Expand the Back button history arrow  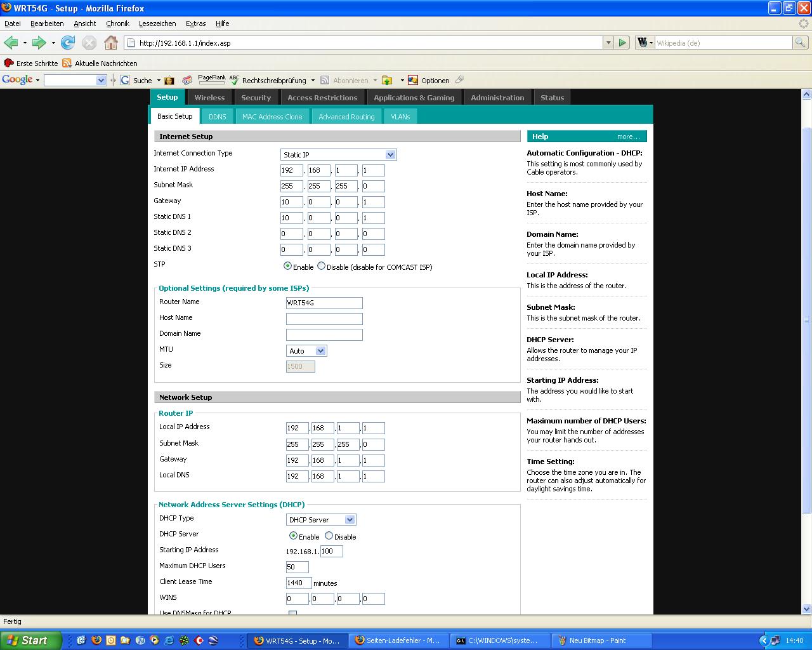point(25,43)
